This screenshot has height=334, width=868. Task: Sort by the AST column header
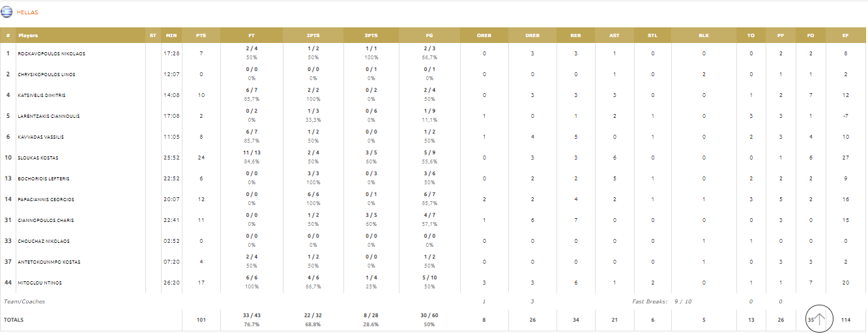pos(615,35)
